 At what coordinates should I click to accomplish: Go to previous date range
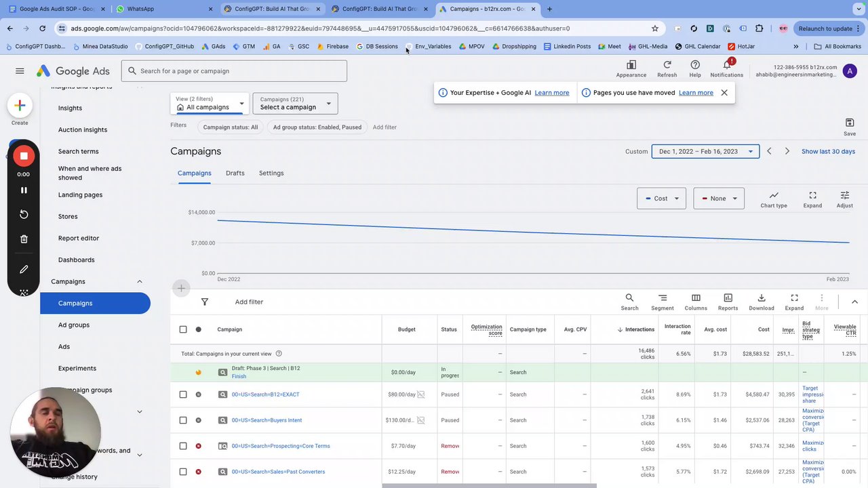(769, 151)
